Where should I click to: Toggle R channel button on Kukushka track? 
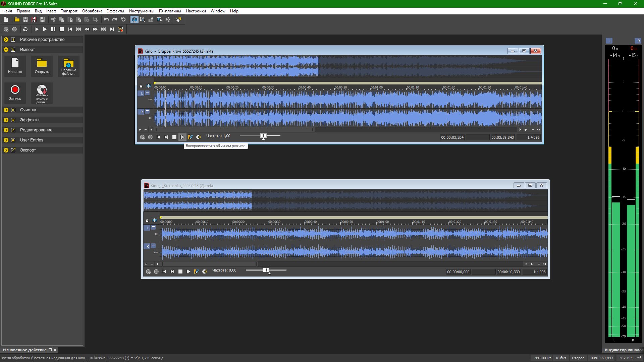tap(148, 246)
